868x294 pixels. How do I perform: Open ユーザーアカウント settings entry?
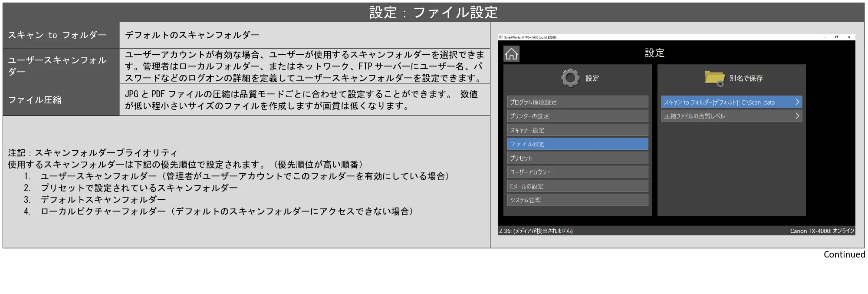(578, 172)
